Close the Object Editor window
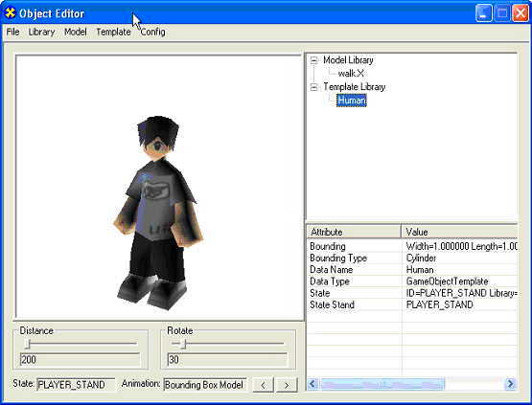The height and width of the screenshot is (405, 532). point(520,13)
